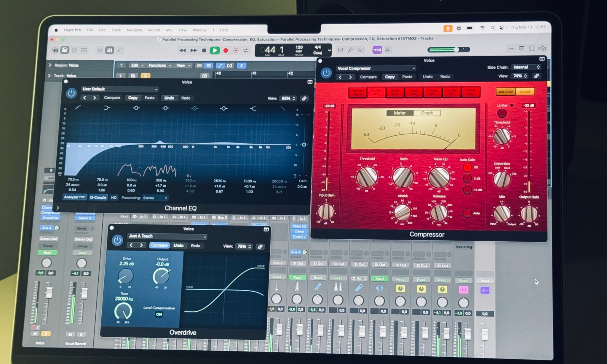607x364 pixels.
Task: Open the Processing Stereo dropdown in Channel EQ
Action: point(154,198)
